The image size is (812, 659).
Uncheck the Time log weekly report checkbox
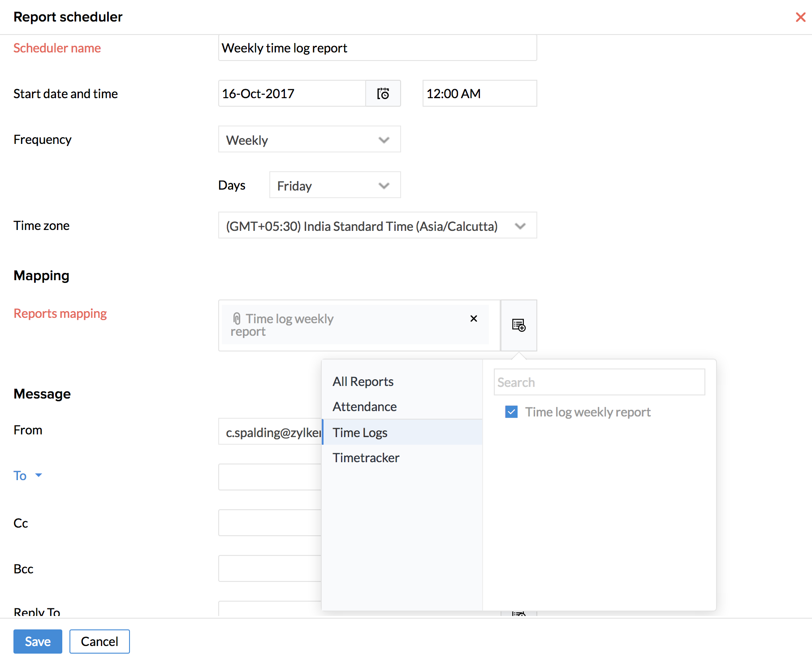(x=511, y=412)
